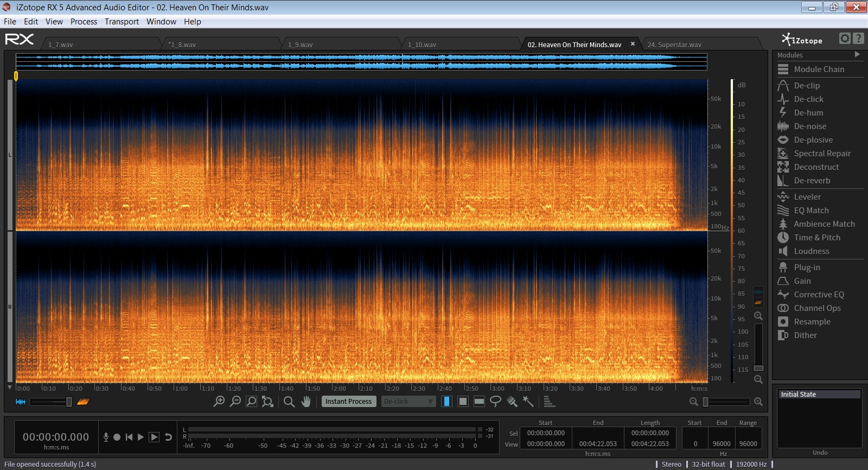Select the magic wand tool
Image resolution: width=868 pixels, height=470 pixels.
[528, 402]
